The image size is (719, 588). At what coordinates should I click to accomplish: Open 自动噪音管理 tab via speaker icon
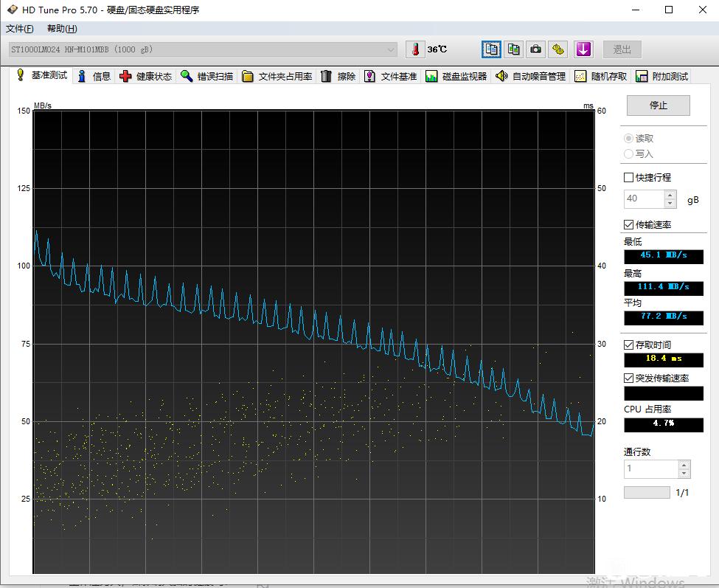[501, 76]
